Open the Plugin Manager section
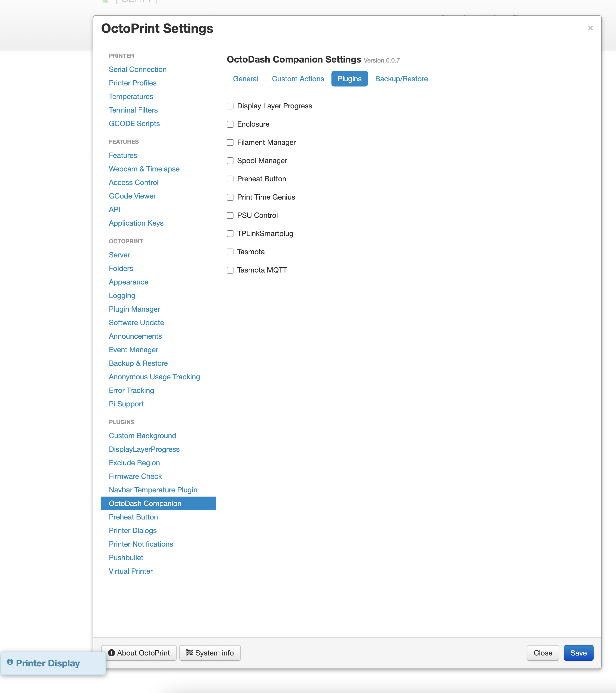 coord(134,309)
